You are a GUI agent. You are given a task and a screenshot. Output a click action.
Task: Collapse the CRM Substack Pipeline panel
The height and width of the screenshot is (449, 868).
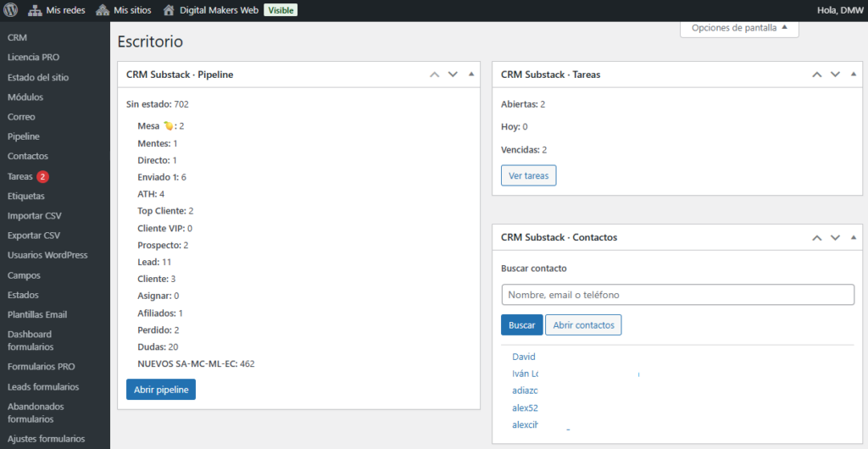[x=471, y=74]
